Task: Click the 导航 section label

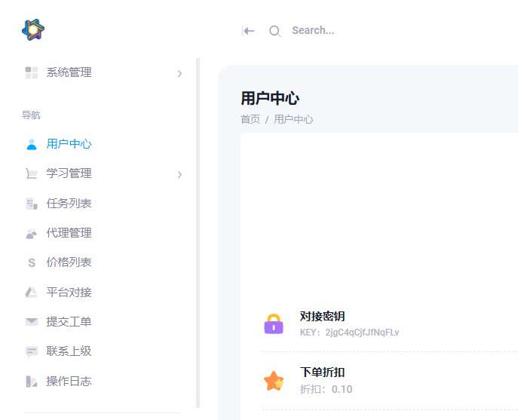Action: (31, 115)
